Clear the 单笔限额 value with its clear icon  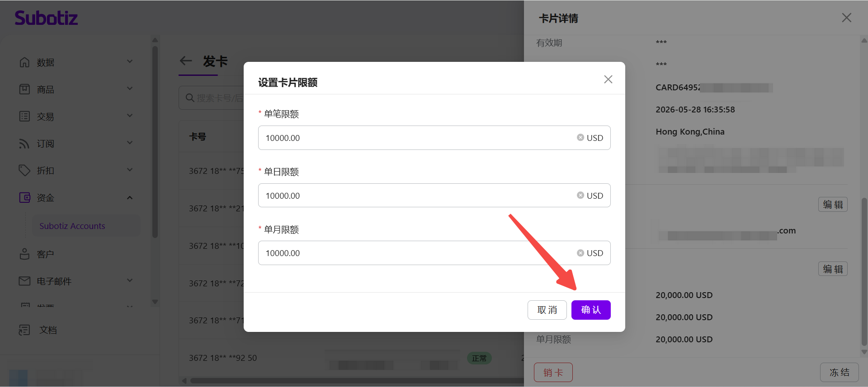[x=580, y=138]
